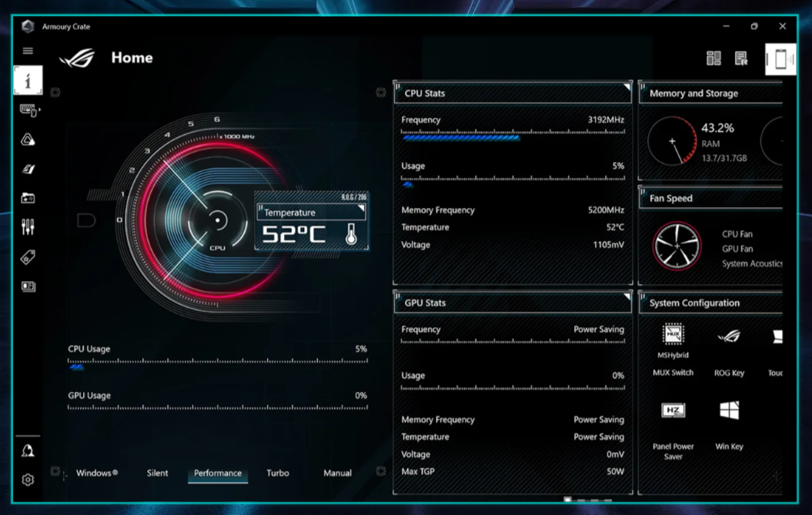
Task: Click the spinning fan icon under Fan Speed
Action: click(677, 246)
